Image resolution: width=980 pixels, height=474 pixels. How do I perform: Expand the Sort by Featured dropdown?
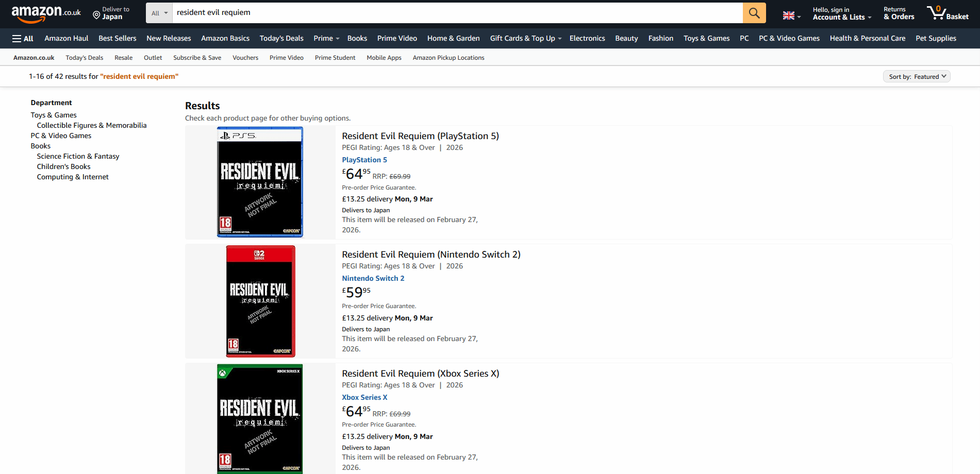click(x=916, y=77)
